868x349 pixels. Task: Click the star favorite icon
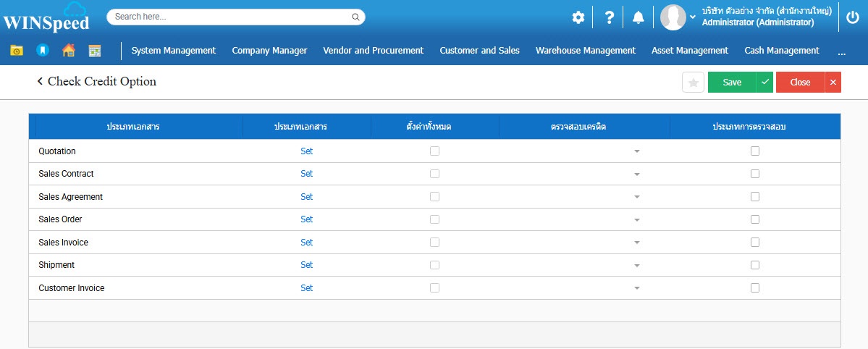[x=693, y=83]
